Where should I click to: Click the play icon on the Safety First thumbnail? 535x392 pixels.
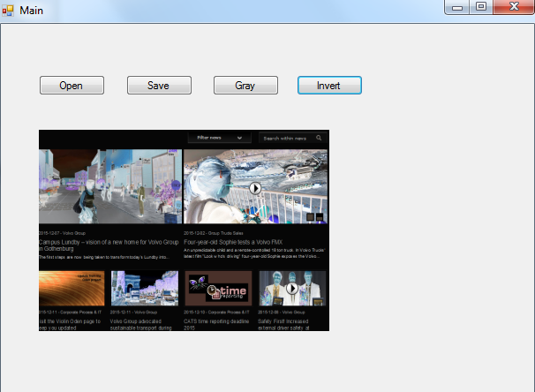click(x=291, y=289)
